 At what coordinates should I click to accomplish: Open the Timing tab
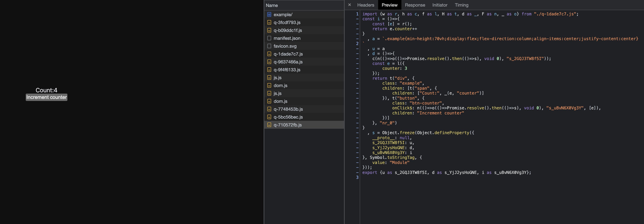point(461,5)
